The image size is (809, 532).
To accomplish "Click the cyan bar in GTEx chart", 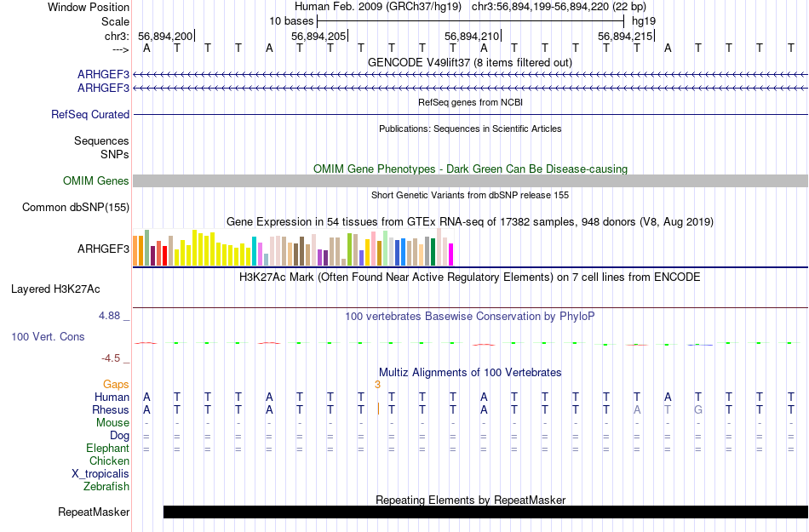I will pos(254,251).
